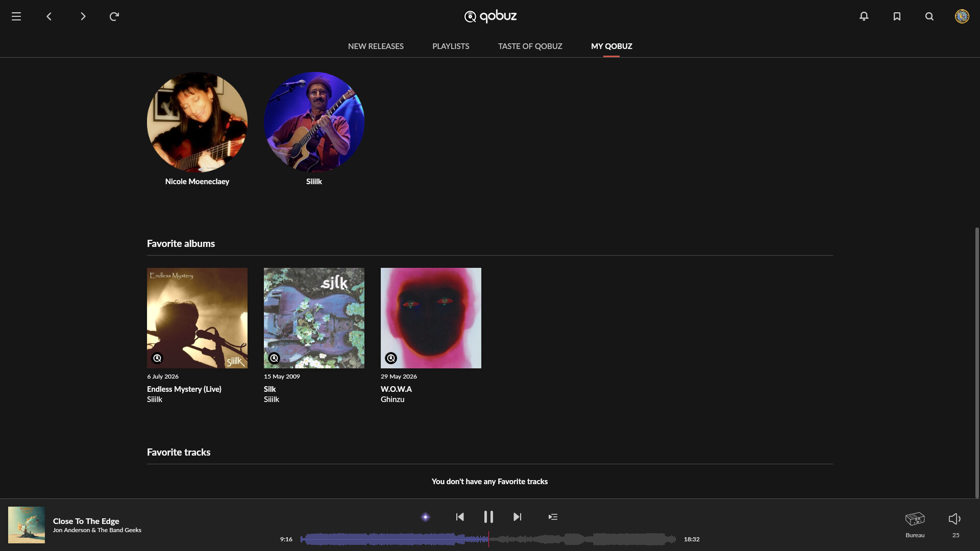Open Endless Mystery (Live) album cover
This screenshot has width=980, height=551.
point(197,318)
